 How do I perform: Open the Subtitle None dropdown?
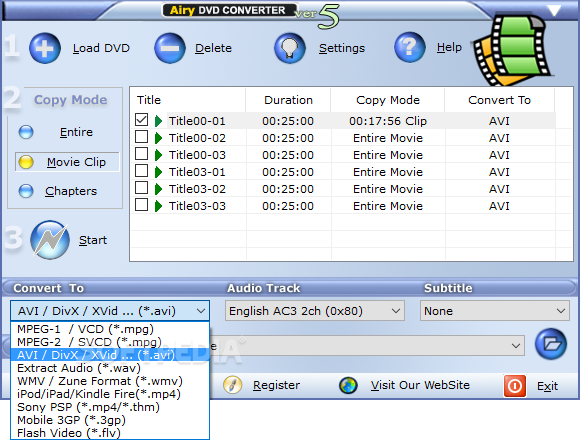point(495,311)
